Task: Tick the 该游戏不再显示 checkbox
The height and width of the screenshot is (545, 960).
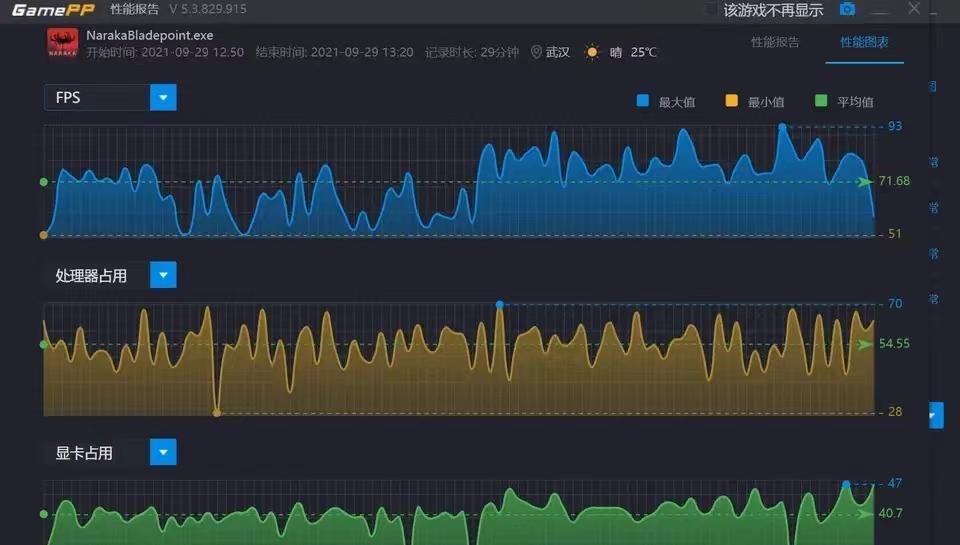Action: pos(711,9)
